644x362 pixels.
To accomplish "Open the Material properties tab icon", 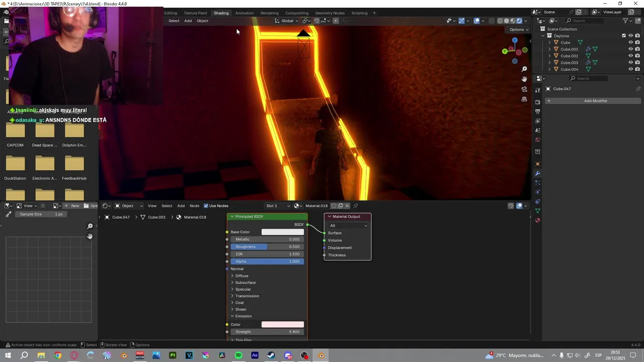I will tap(537, 220).
